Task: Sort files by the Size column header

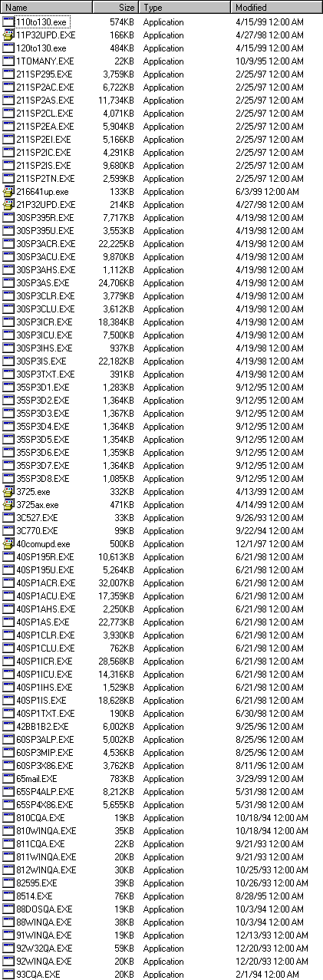Action: (x=116, y=7)
